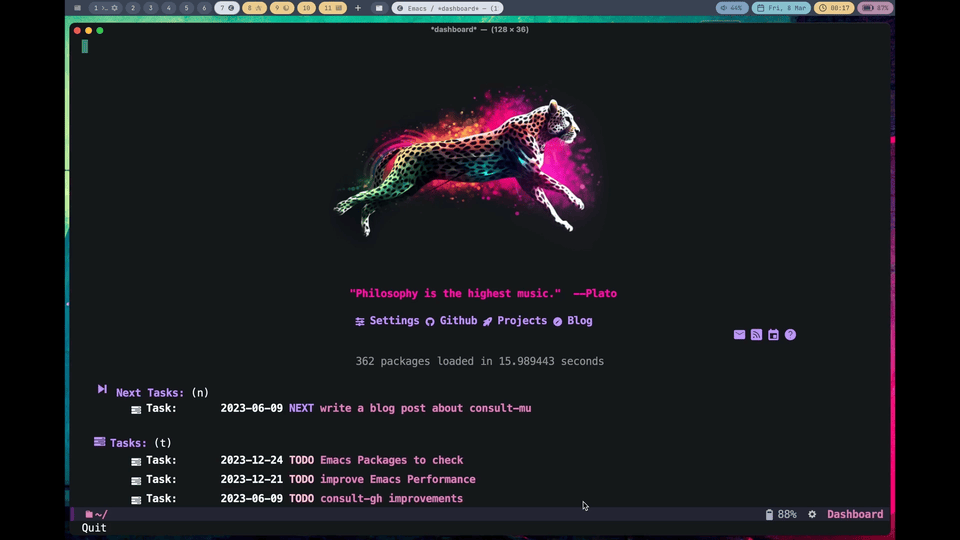Jump to Next Tasks section heading

click(150, 393)
